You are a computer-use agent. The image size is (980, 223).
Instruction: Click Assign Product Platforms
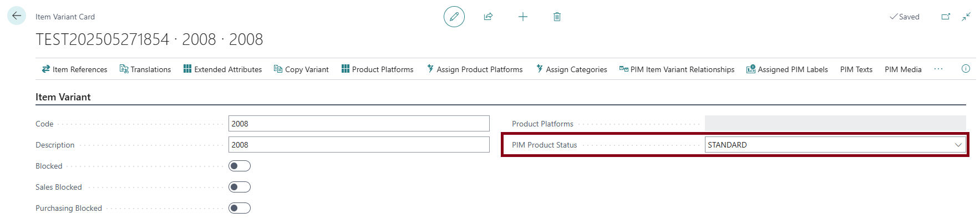click(x=475, y=69)
